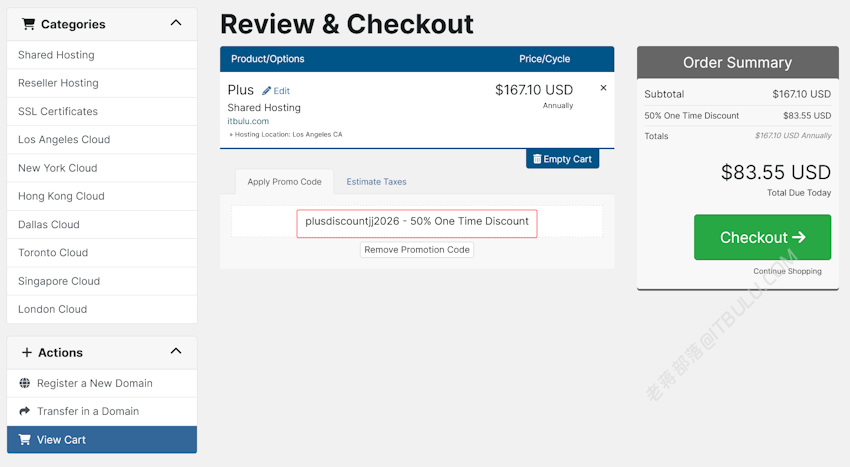Click Remove Promotion Code button
Viewport: 850px width, 467px height.
[417, 250]
